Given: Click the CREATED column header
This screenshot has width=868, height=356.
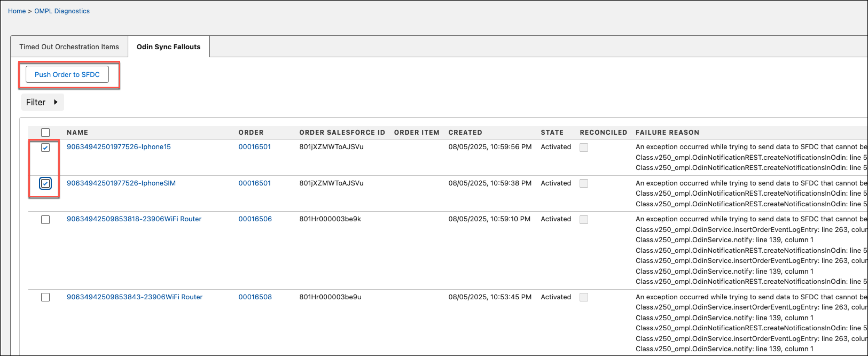Looking at the screenshot, I should 465,133.
